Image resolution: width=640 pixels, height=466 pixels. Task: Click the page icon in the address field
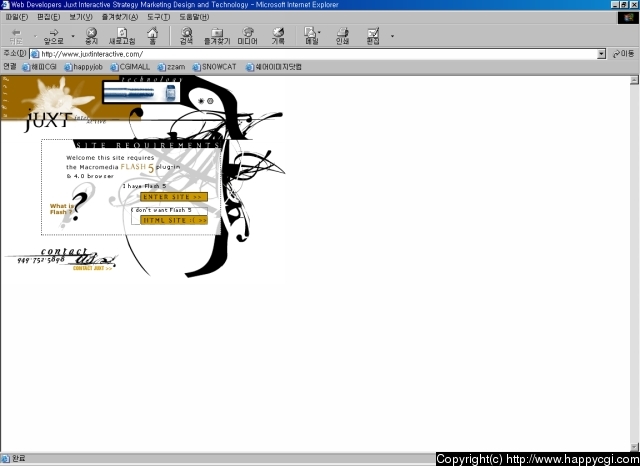[35, 54]
